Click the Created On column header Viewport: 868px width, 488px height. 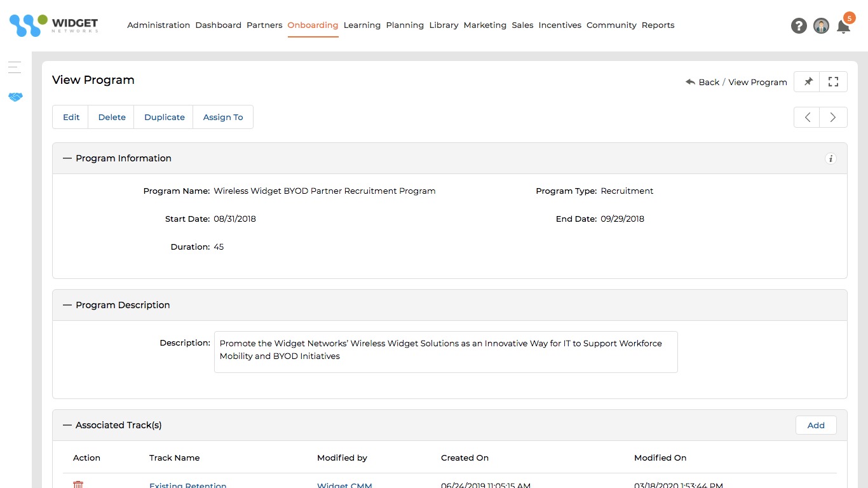[x=465, y=457]
